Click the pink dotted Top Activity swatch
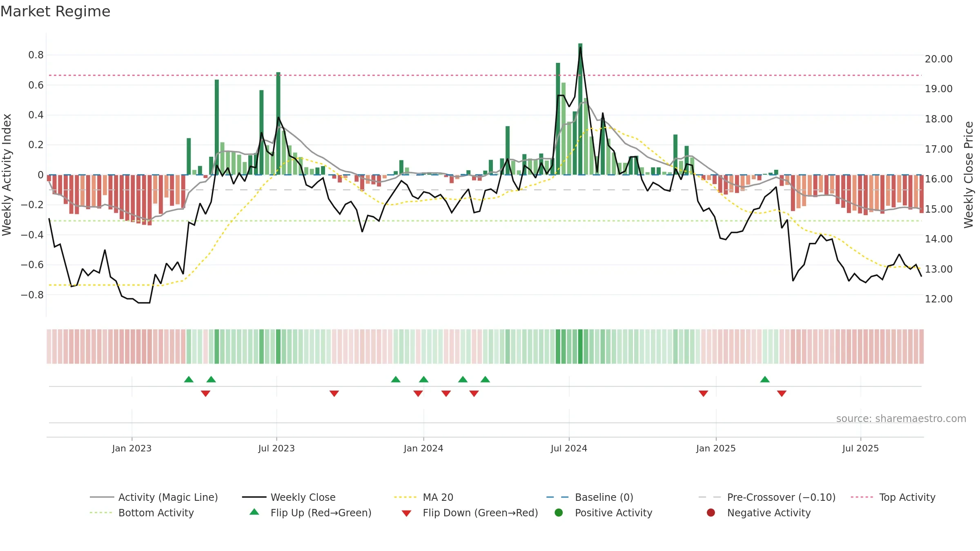The width and height of the screenshot is (980, 551). tap(862, 497)
